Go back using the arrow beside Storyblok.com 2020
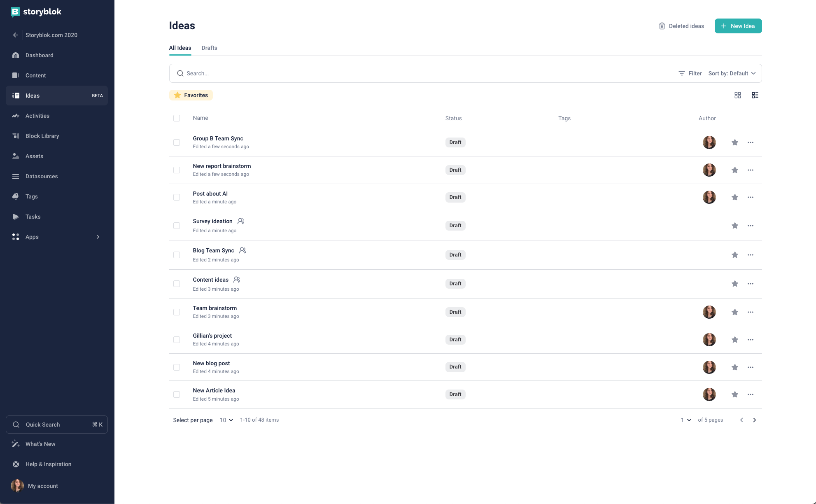 [x=16, y=35]
